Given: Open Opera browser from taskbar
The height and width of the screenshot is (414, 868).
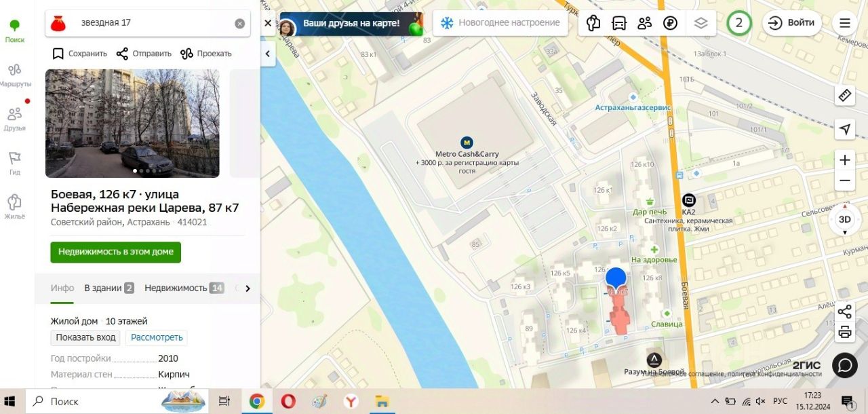Looking at the screenshot, I should coord(288,402).
